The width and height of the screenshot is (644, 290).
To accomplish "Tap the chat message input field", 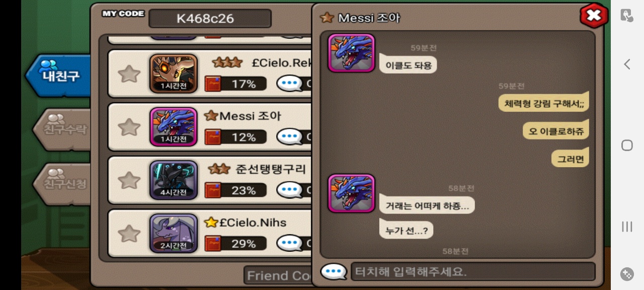I will pyautogui.click(x=473, y=272).
